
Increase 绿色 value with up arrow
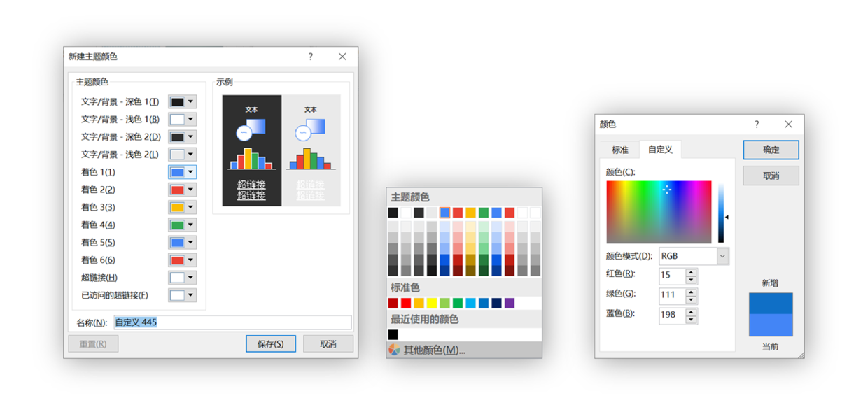pyautogui.click(x=692, y=292)
